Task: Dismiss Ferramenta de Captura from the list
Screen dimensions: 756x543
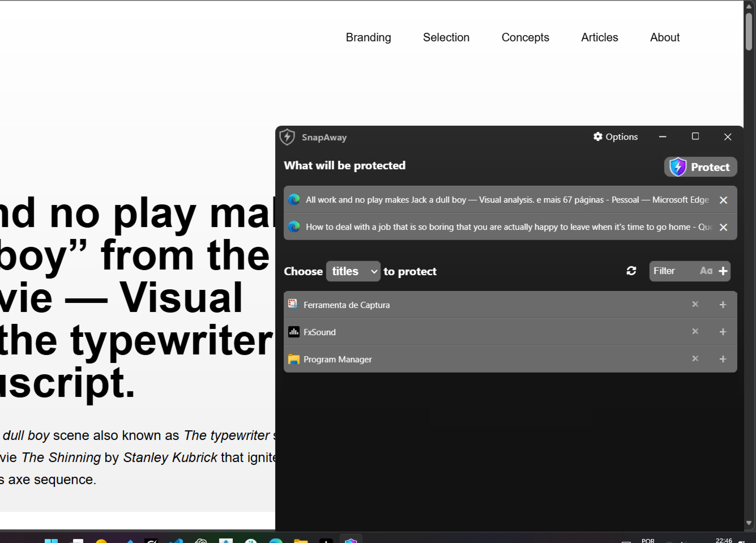Action: coord(695,304)
